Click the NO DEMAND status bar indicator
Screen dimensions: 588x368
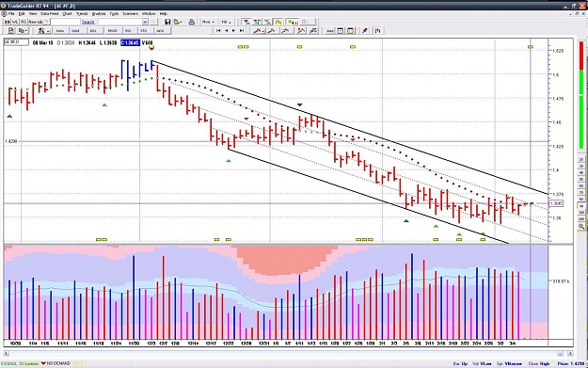56,363
